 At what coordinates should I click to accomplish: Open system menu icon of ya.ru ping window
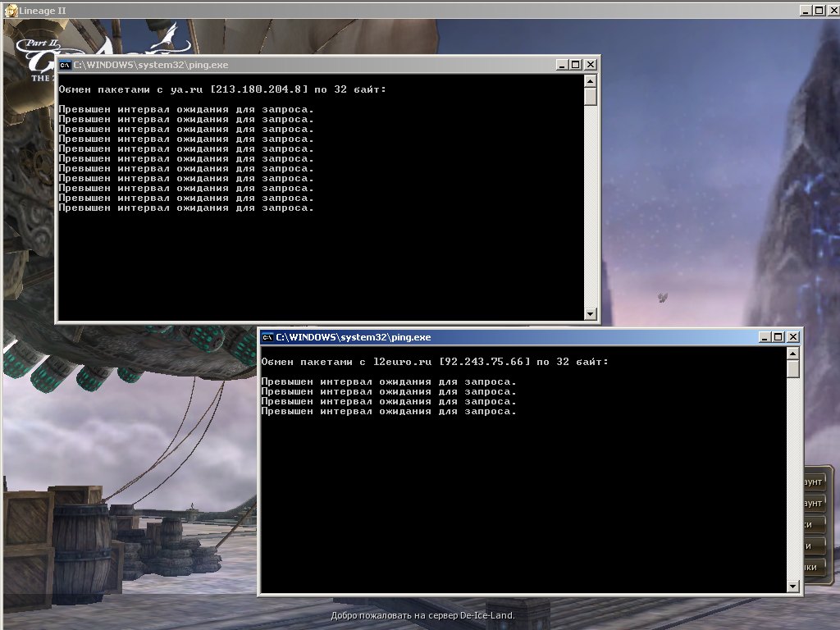64,64
